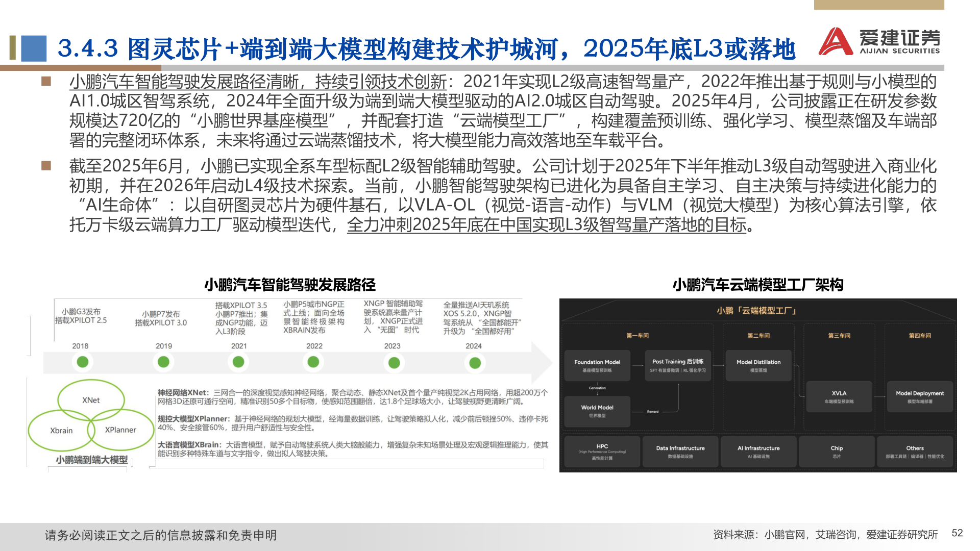Expand the 第四车间 section header
Viewport: 980px width, 551px height.
[921, 336]
